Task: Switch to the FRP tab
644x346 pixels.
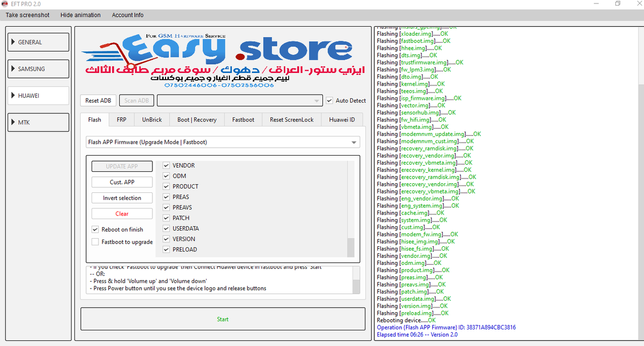Action: [122, 120]
